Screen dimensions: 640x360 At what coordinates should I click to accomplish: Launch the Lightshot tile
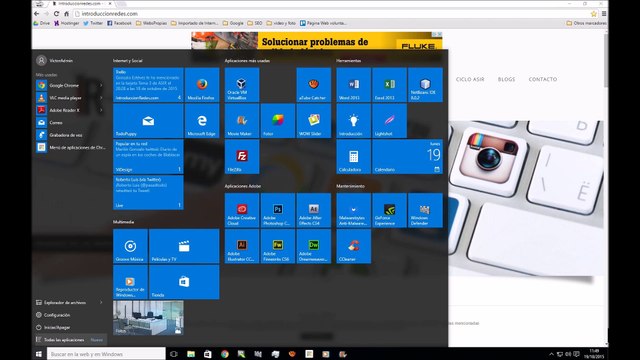click(389, 121)
